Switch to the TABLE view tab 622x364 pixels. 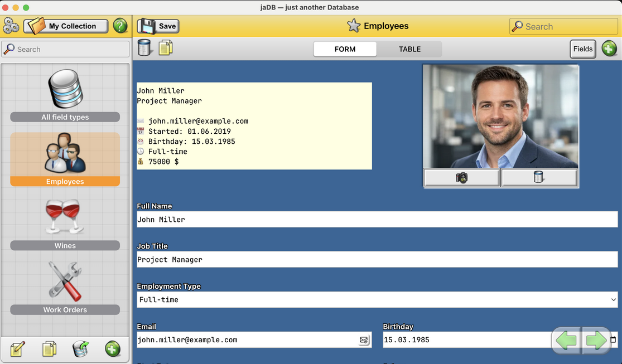tap(409, 49)
